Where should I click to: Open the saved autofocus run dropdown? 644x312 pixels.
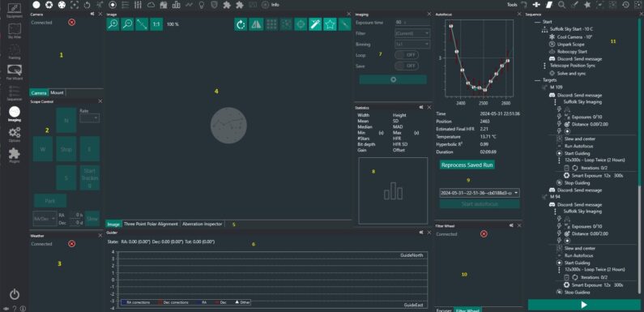coord(480,193)
